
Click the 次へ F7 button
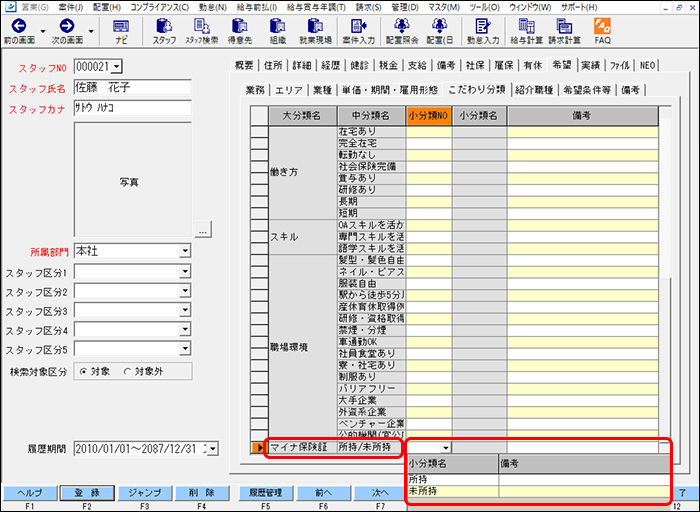click(379, 493)
